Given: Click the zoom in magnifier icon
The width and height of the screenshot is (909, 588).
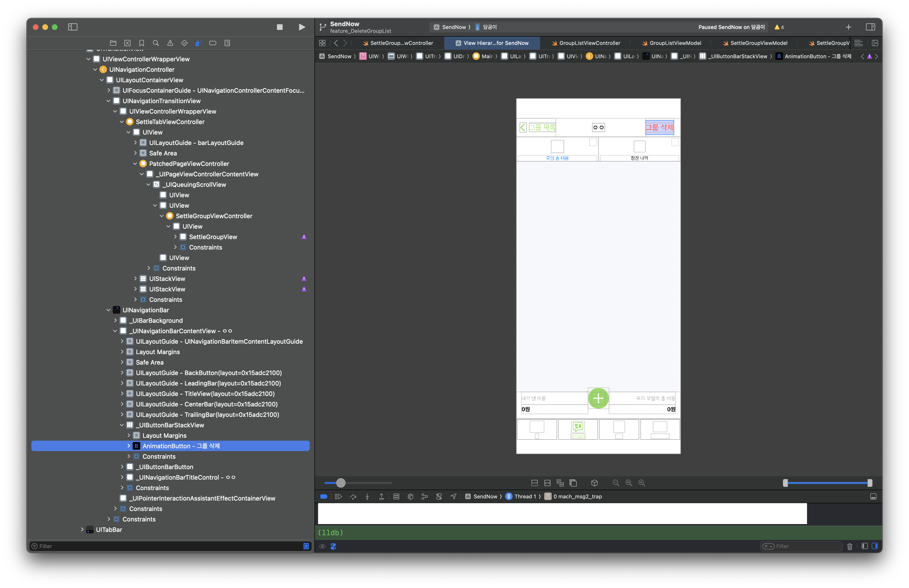Looking at the screenshot, I should click(x=642, y=483).
